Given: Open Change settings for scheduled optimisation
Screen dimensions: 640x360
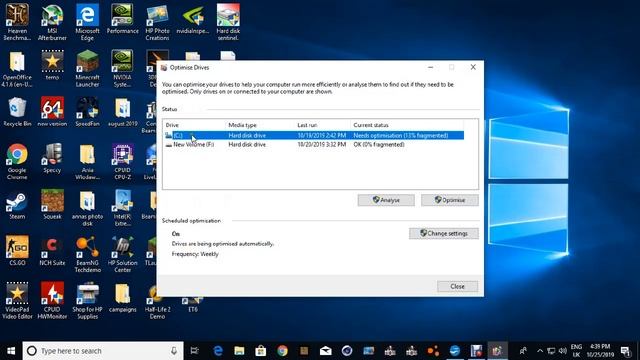Looking at the screenshot, I should 444,233.
